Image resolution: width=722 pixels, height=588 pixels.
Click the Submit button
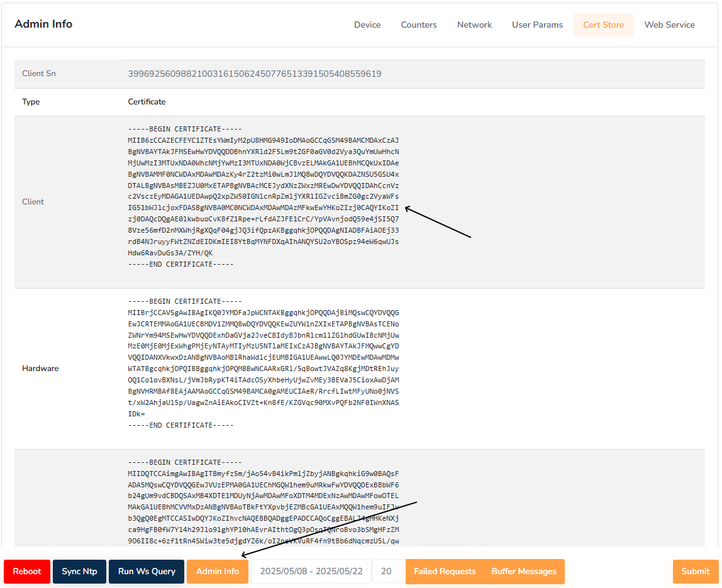click(696, 572)
